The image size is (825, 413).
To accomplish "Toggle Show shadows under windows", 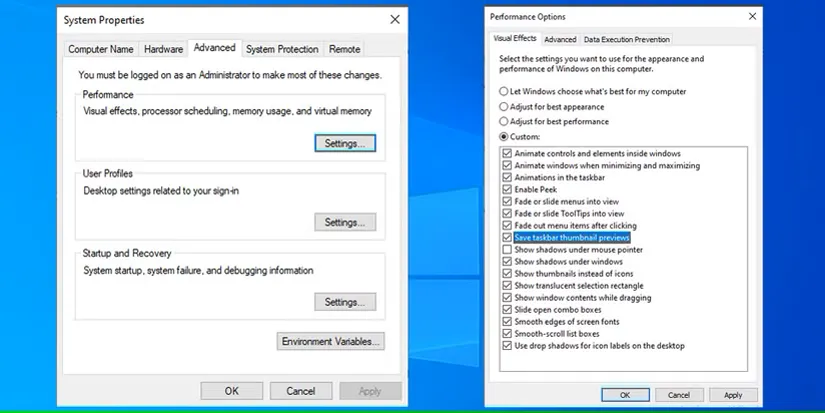I will (x=507, y=261).
